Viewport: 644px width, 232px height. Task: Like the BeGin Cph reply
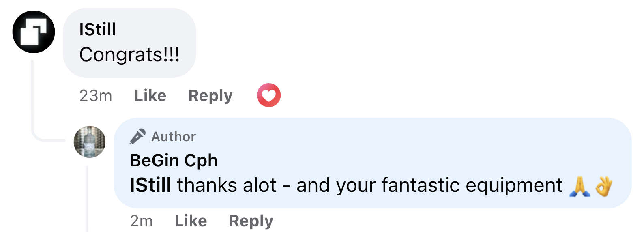coord(191,221)
